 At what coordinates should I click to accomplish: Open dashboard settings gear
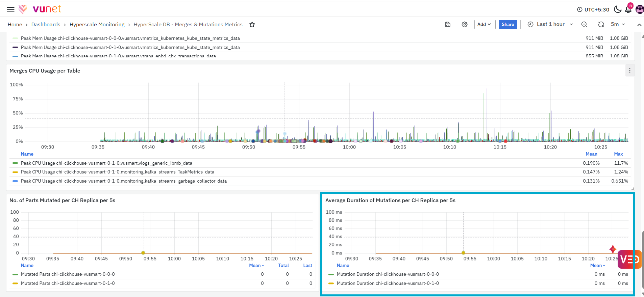point(465,24)
